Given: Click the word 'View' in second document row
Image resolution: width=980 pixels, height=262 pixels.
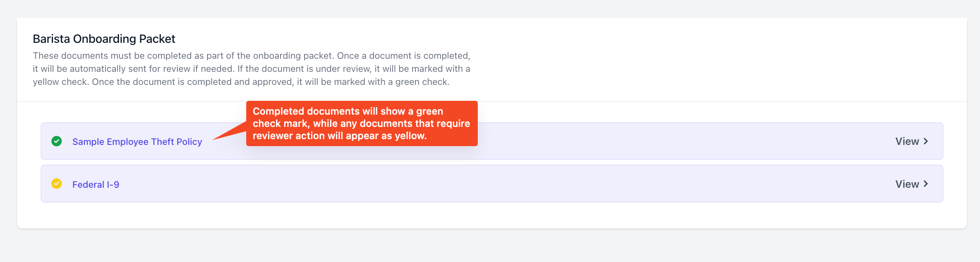Looking at the screenshot, I should click(x=907, y=184).
